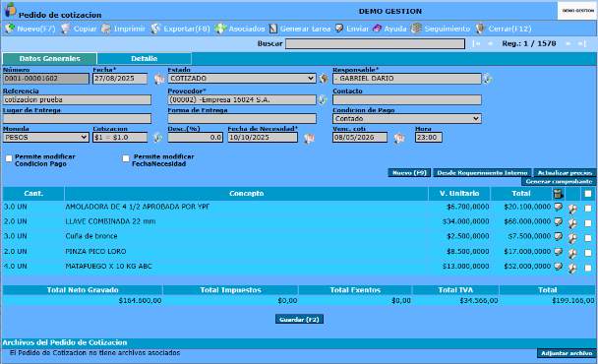Viewport: 598px width, 364px height.
Task: Open the calendar icon for Venc. coti
Action: 399,138
